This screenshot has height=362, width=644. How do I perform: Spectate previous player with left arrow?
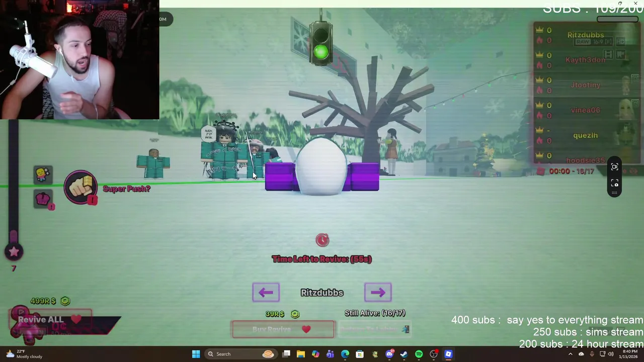266,292
